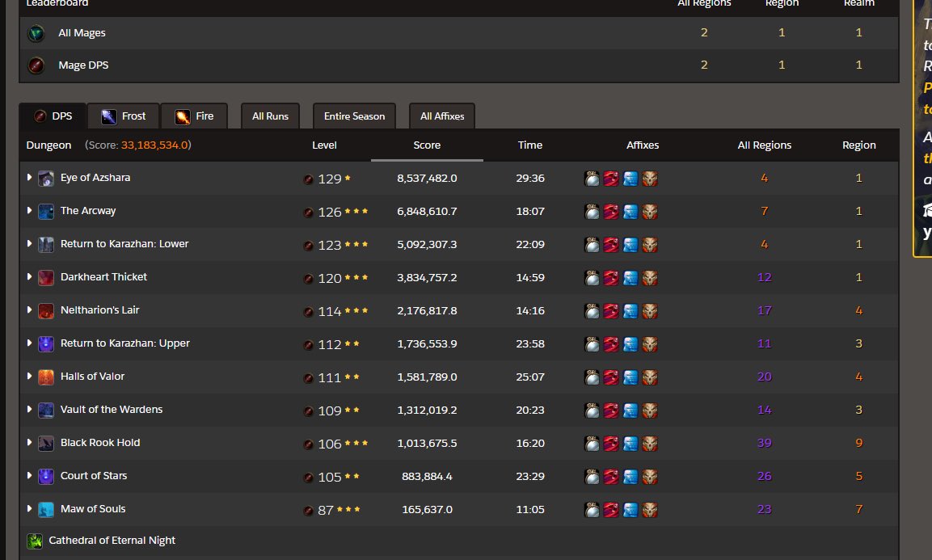Click blue golem affix icon in Court of Stars row
This screenshot has height=560, width=932.
pyautogui.click(x=630, y=477)
